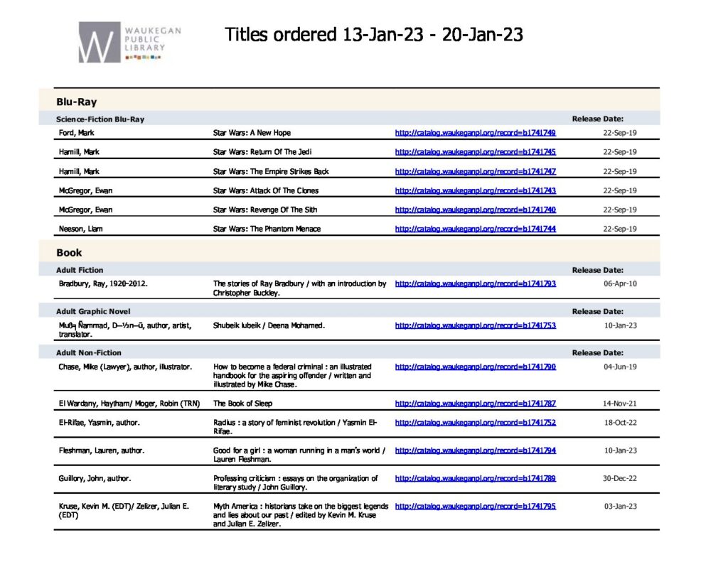Viewport: 728px width, 562px height.
Task: Follow the Ray Bradbury stories catalog link
Action: coord(475,283)
